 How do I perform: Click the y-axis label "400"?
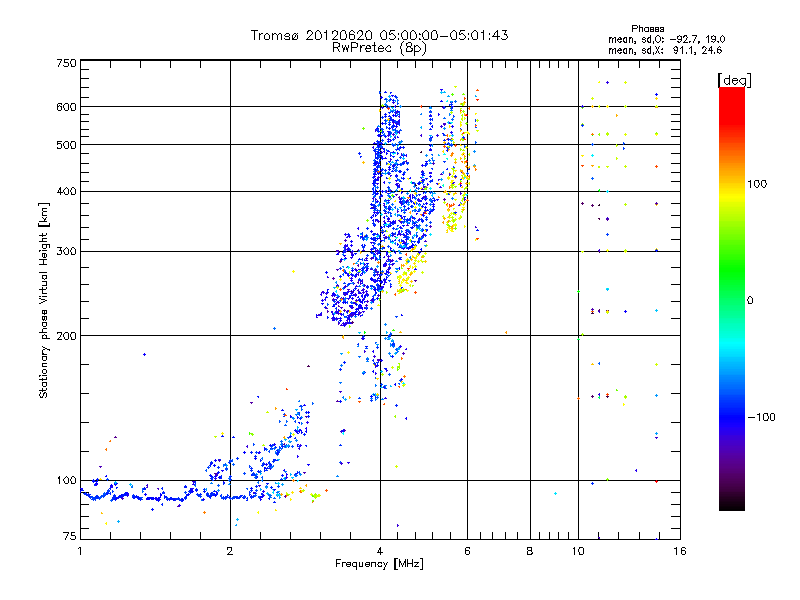66,192
